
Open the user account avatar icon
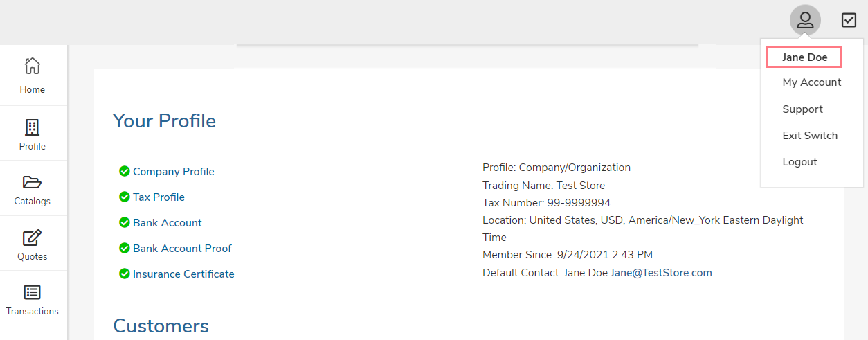click(x=805, y=20)
